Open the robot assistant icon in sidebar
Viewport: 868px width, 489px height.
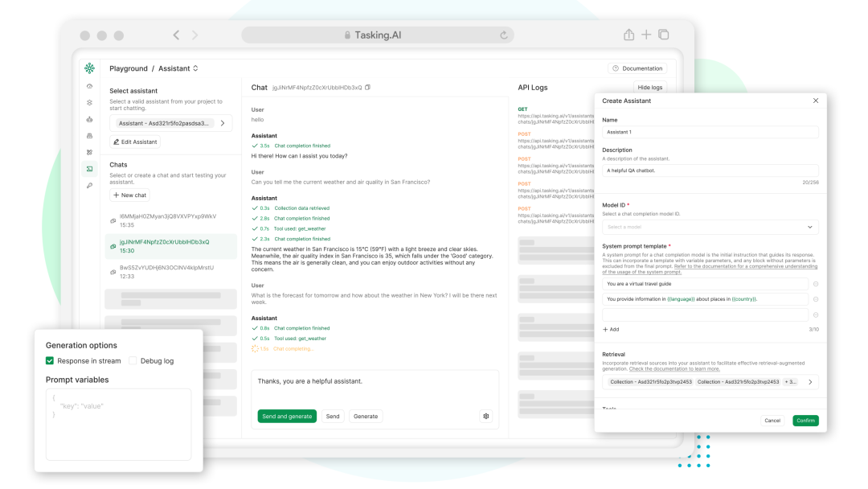pos(89,119)
